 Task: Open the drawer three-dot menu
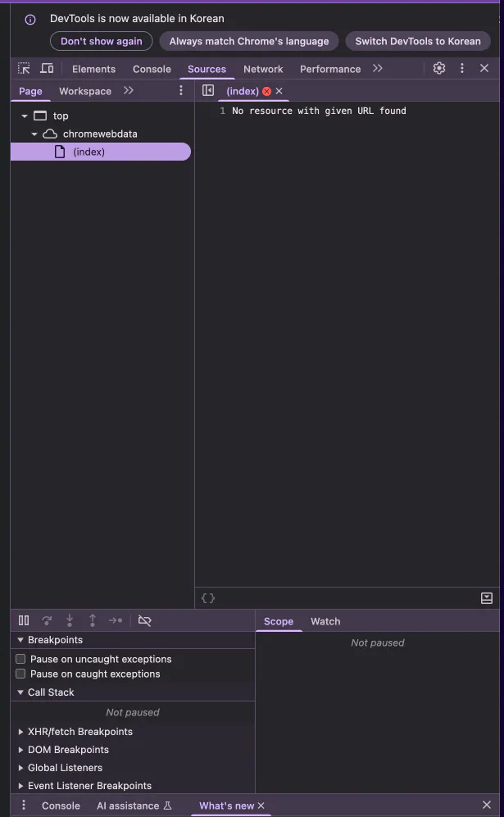[x=24, y=805]
